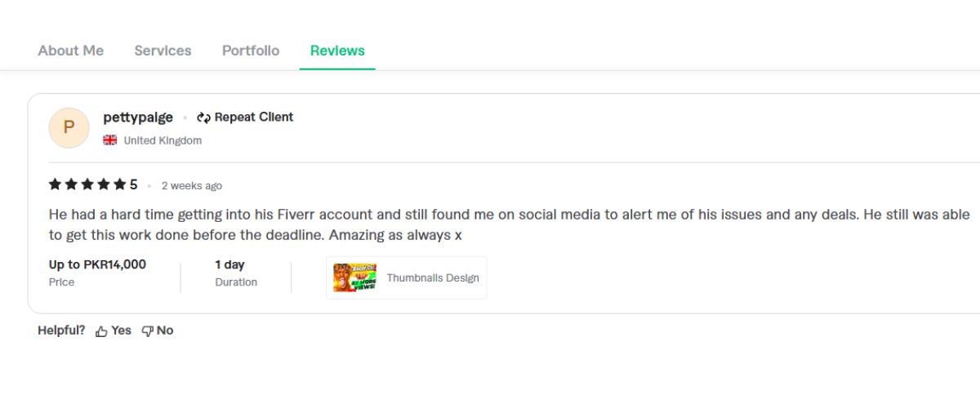Image resolution: width=980 pixels, height=408 pixels.
Task: Click the pettypaige avatar circle
Action: tap(69, 128)
